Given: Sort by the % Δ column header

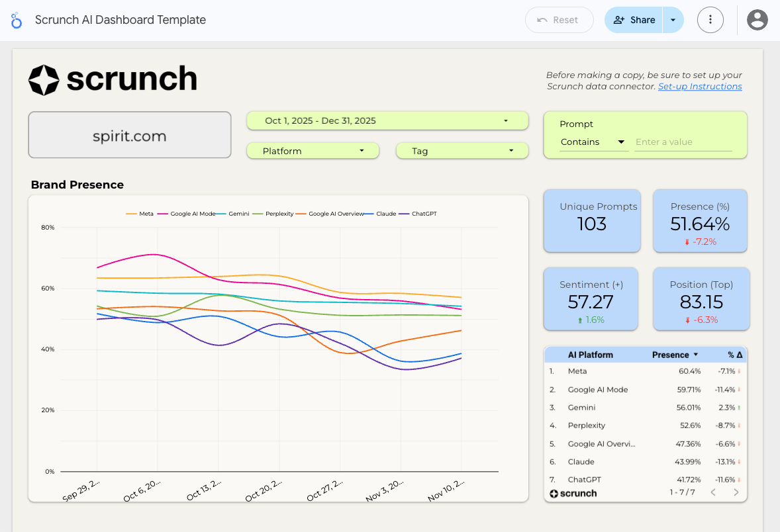Looking at the screenshot, I should pyautogui.click(x=735, y=355).
